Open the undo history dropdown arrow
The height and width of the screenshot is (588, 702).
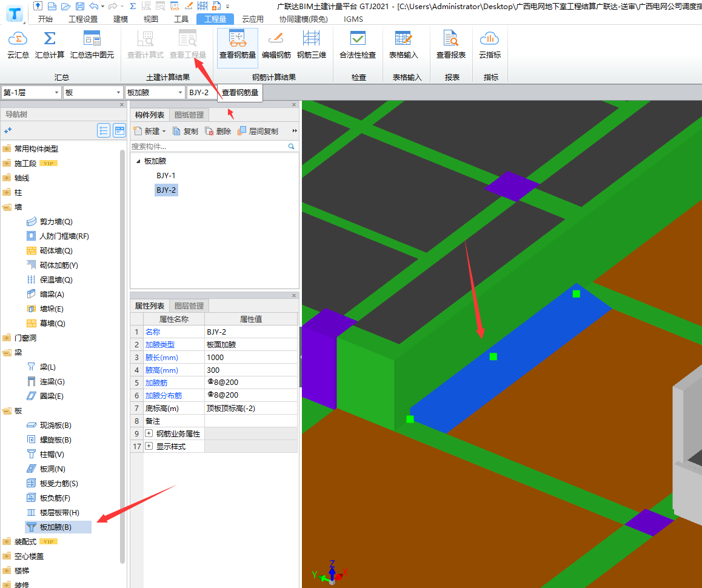103,7
